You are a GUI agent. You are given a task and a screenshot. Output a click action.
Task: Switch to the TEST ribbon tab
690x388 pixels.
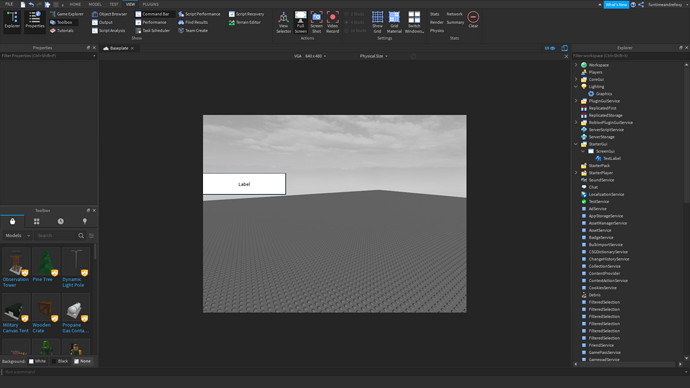click(x=114, y=4)
